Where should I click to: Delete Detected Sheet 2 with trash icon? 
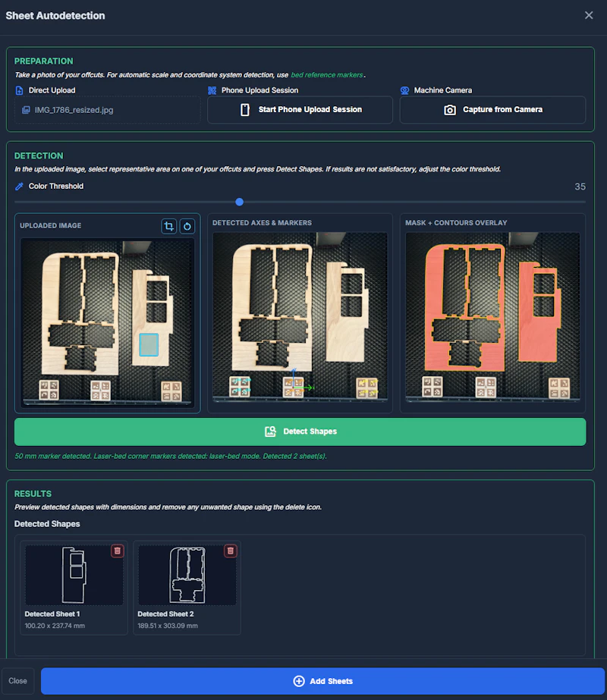point(230,551)
